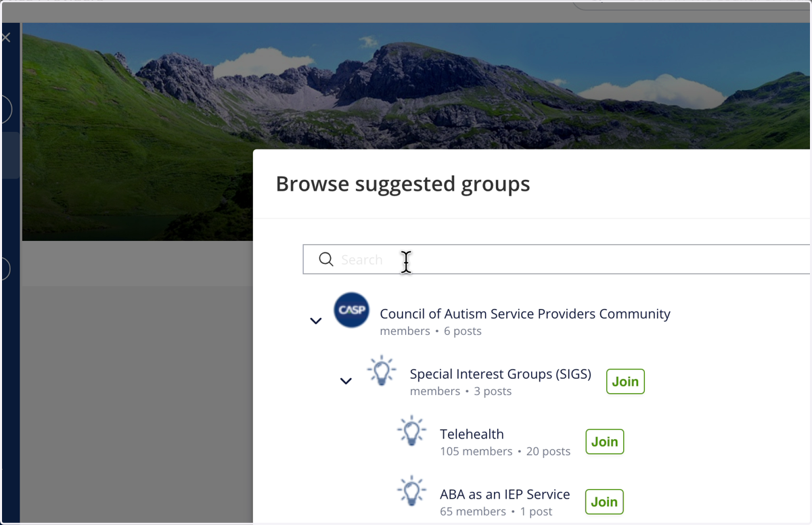812x525 pixels.
Task: Click the 'members • 6 posts' text
Action: pyautogui.click(x=431, y=332)
